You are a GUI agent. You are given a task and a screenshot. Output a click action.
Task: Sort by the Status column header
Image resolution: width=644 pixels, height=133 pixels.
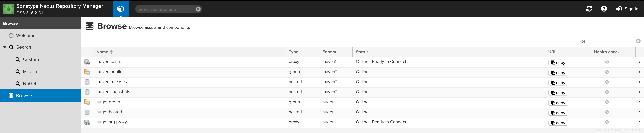[x=449, y=52]
